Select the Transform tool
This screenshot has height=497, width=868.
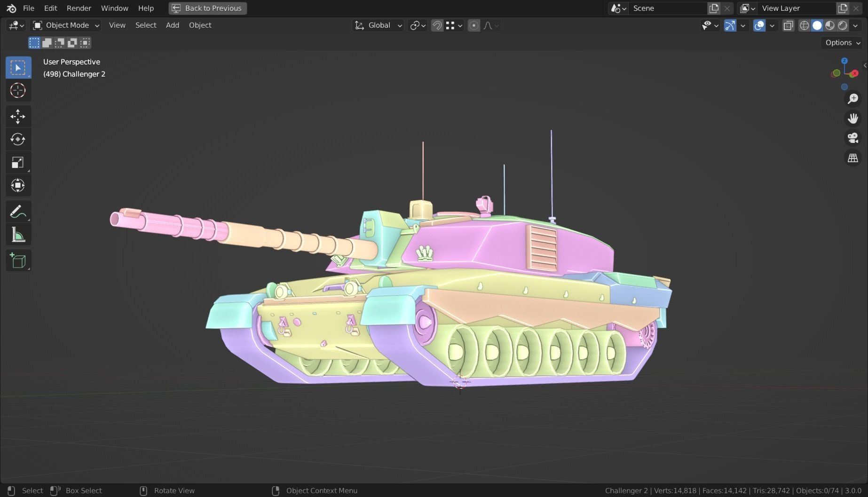18,185
